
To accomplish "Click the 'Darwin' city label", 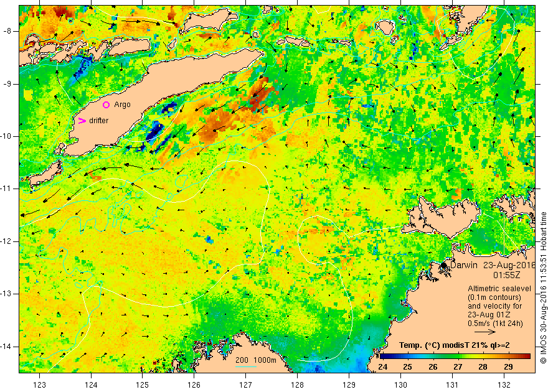I will (x=464, y=265).
